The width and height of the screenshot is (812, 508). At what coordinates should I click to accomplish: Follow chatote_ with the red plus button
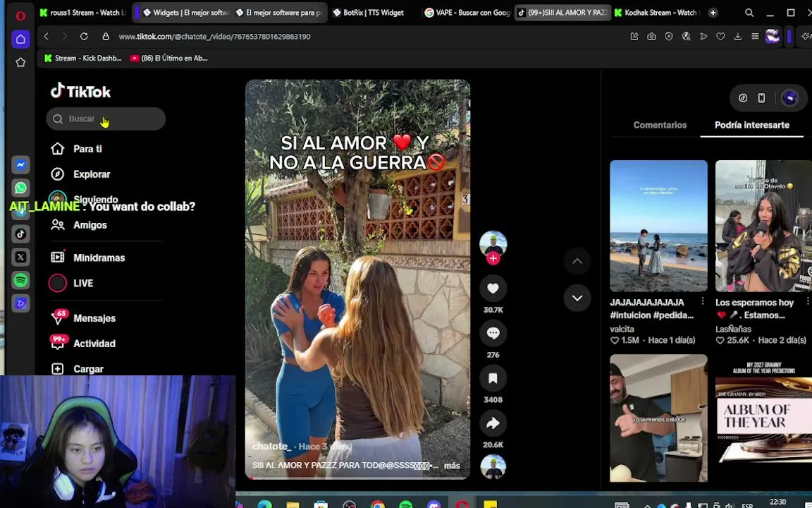point(493,258)
